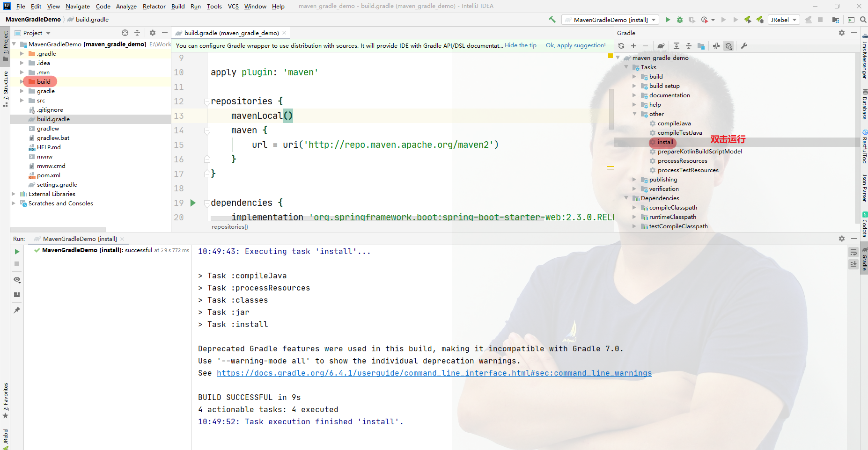The height and width of the screenshot is (450, 868).
Task: Toggle Show Dependencies in Gradle toolbar
Action: [x=701, y=46]
